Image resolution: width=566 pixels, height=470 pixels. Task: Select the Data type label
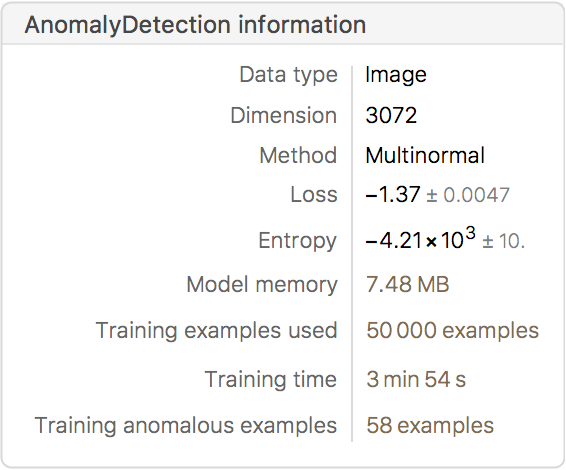[x=288, y=75]
